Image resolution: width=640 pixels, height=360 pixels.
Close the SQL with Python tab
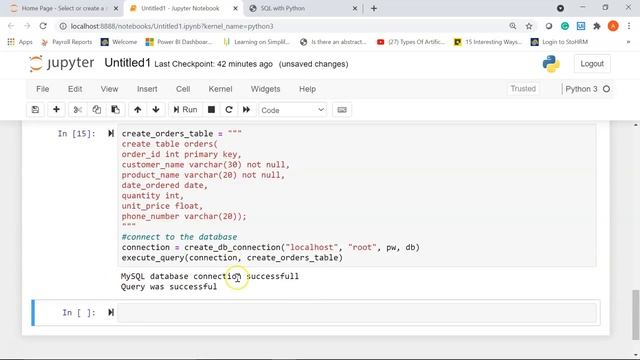click(x=355, y=8)
